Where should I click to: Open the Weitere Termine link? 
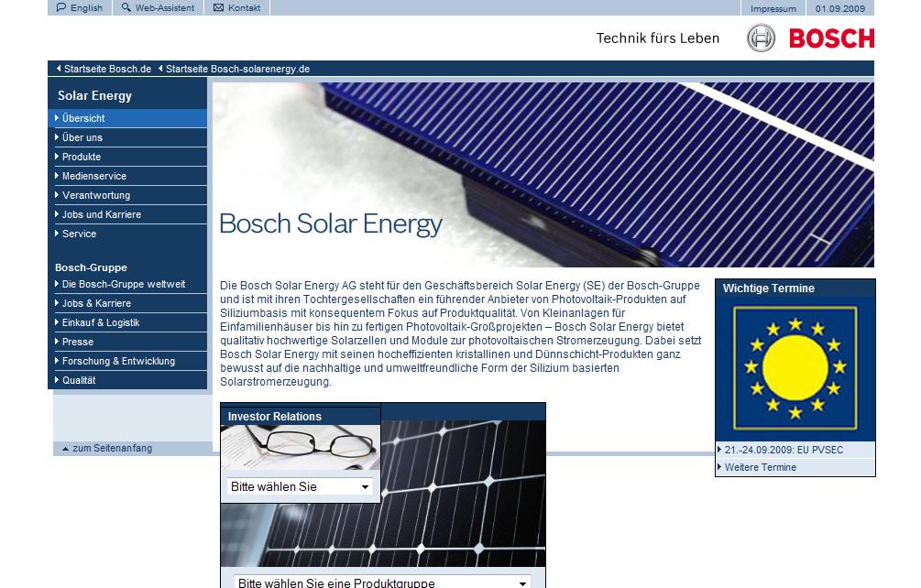coord(760,467)
